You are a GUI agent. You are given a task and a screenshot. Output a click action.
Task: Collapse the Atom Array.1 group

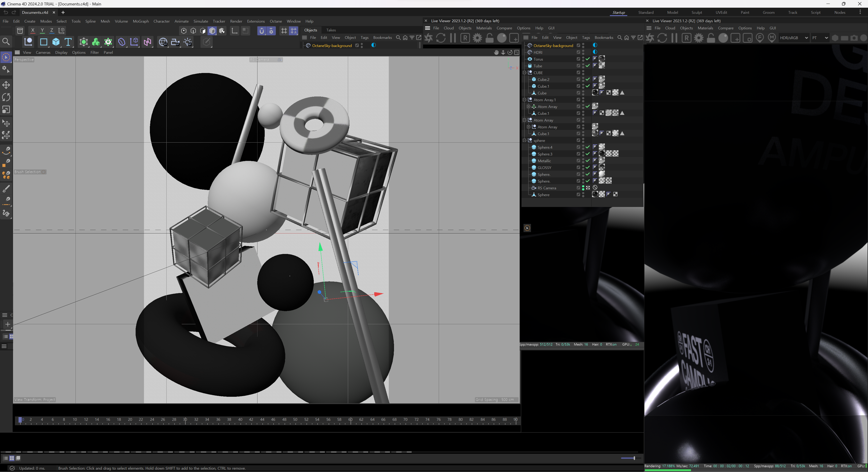(525, 100)
